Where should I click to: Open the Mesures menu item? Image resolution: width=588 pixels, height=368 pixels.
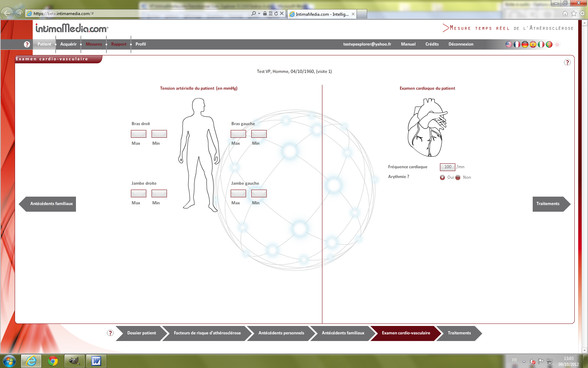pos(94,44)
